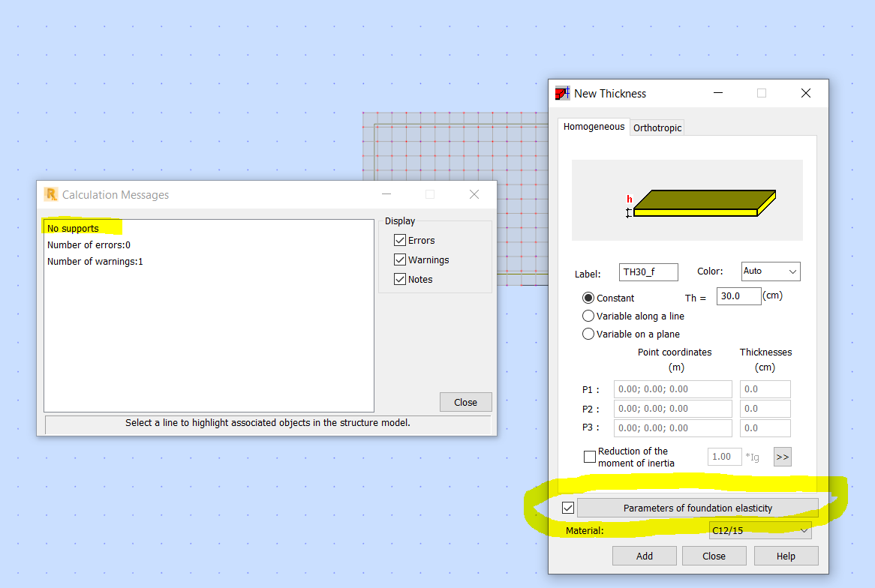Click the Help button
The width and height of the screenshot is (875, 588).
[x=786, y=555]
